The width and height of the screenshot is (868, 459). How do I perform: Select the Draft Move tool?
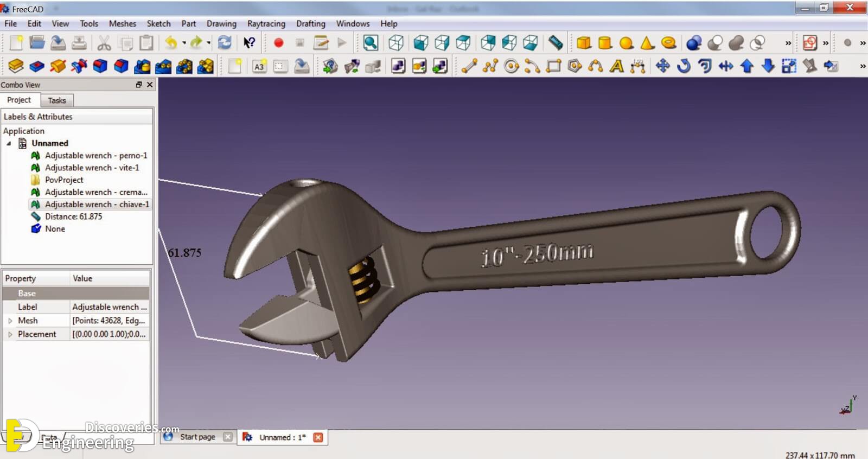[662, 66]
